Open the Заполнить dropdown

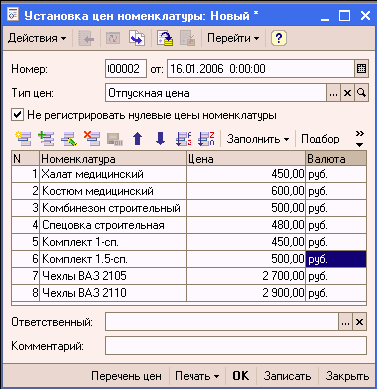[x=258, y=139]
